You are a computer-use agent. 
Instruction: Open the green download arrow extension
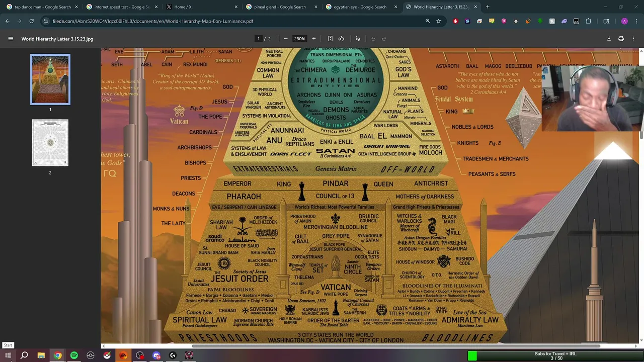tap(540, 21)
